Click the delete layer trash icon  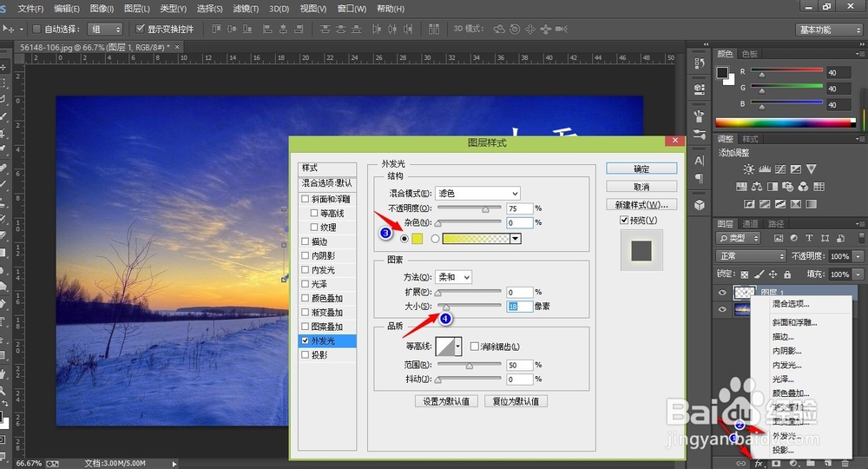coord(845,463)
